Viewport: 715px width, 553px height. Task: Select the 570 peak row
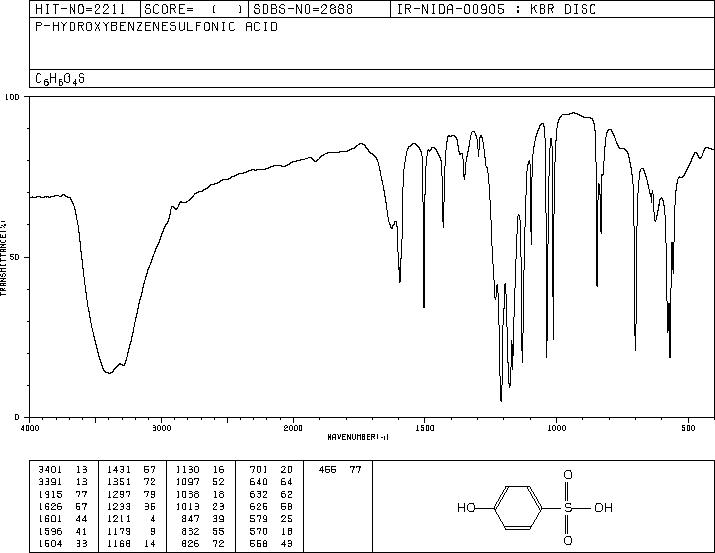(x=271, y=531)
